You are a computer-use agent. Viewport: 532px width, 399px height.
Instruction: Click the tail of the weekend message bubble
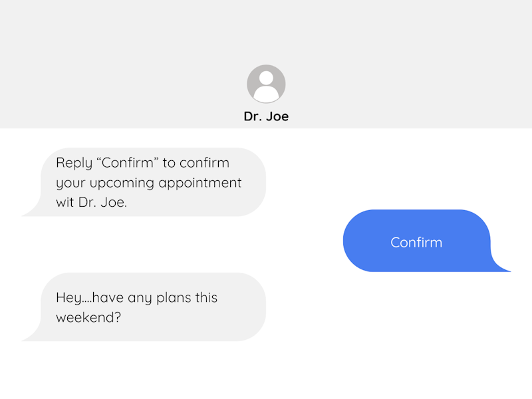31,334
